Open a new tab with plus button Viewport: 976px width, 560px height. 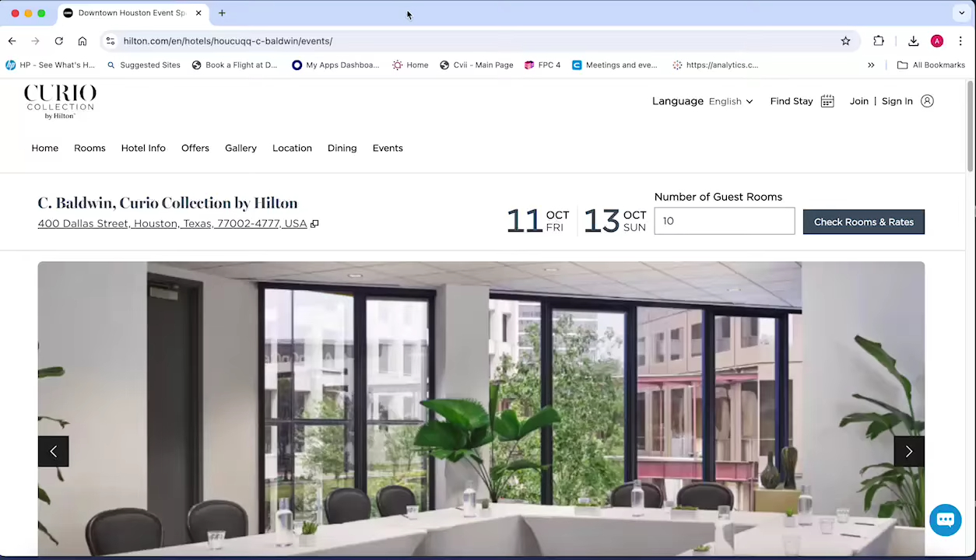222,13
